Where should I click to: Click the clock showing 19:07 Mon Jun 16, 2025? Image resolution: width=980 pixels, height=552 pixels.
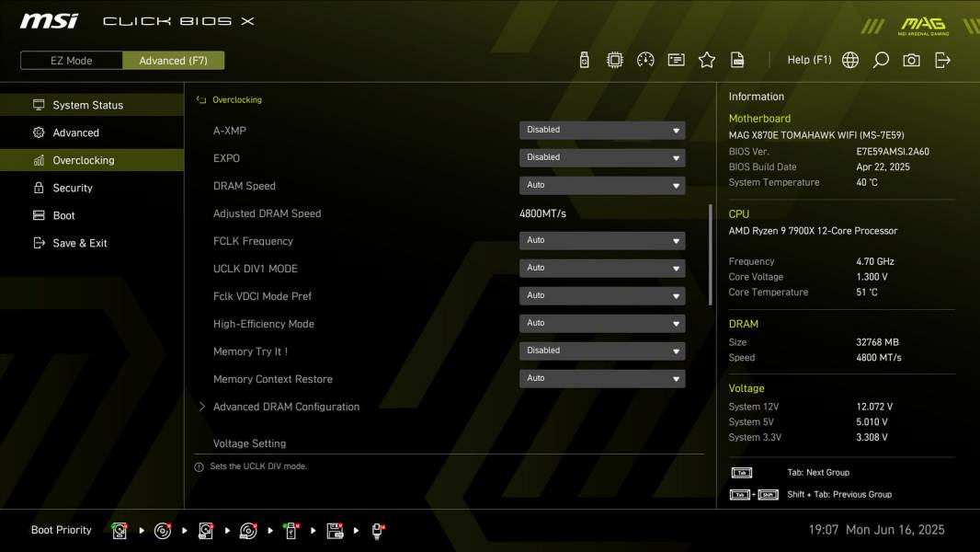point(876,530)
